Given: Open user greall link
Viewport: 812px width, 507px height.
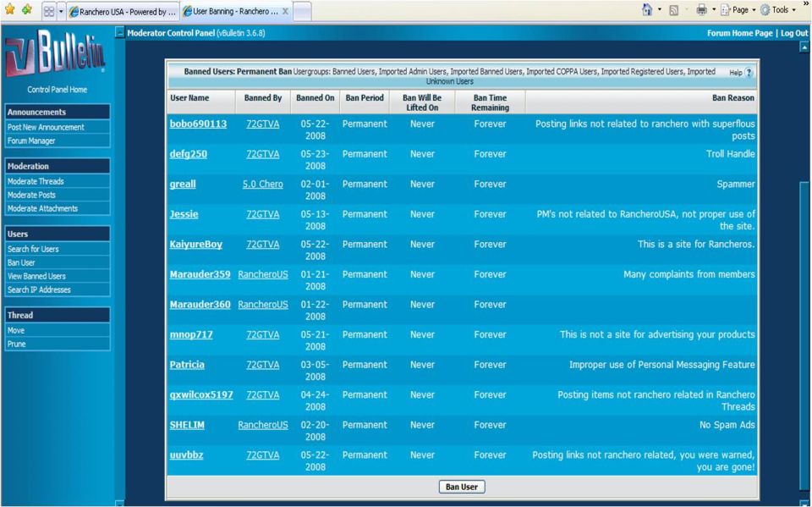Looking at the screenshot, I should 183,184.
